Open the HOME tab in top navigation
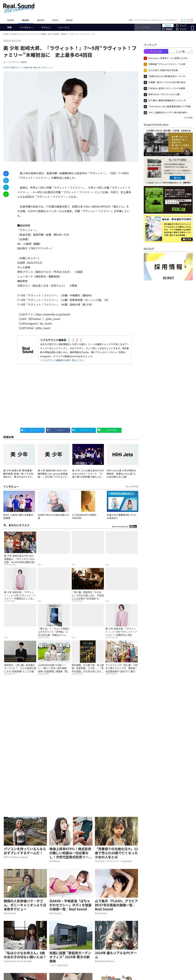Screen dimensions: 196x980 [11, 20]
